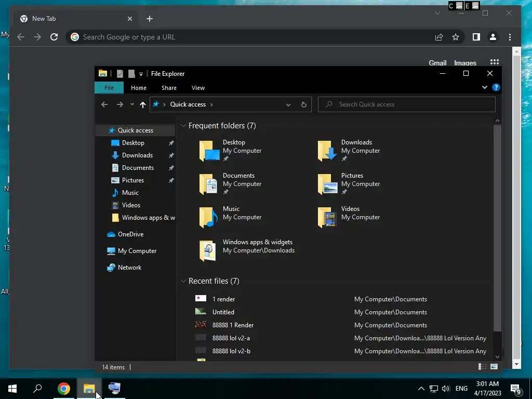Open Customize Quick Access Toolbar dropdown
Image resolution: width=532 pixels, height=399 pixels.
click(141, 74)
